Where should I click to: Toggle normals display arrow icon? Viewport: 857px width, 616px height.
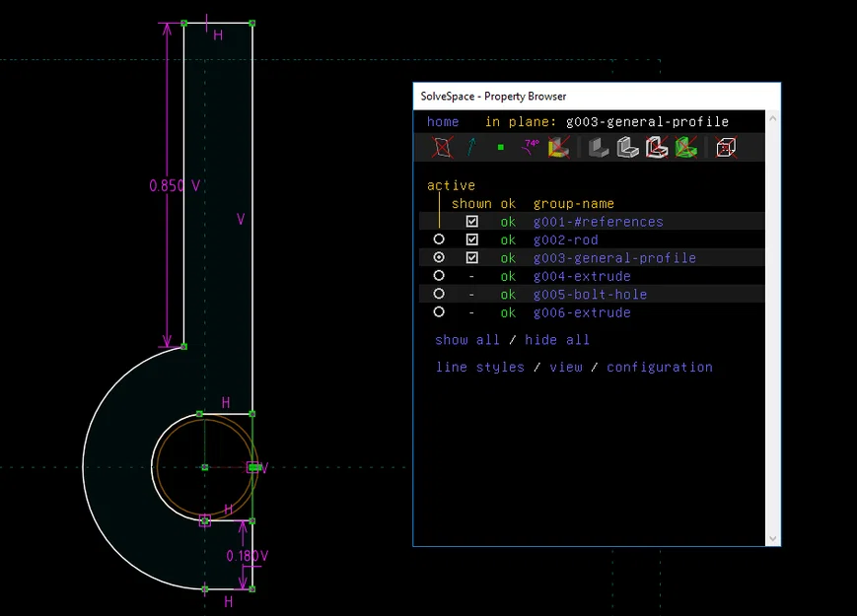[471, 148]
